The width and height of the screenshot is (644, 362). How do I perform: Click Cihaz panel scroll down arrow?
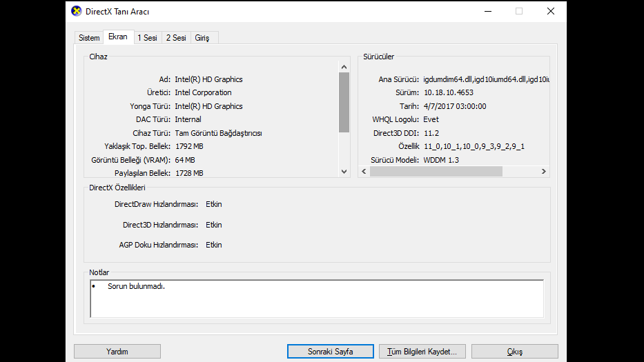pos(344,172)
